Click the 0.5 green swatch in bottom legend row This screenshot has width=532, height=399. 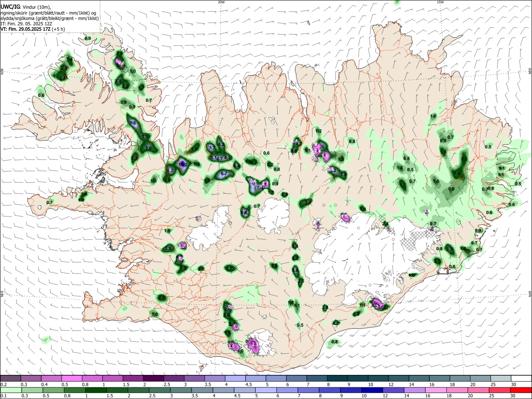(53, 390)
